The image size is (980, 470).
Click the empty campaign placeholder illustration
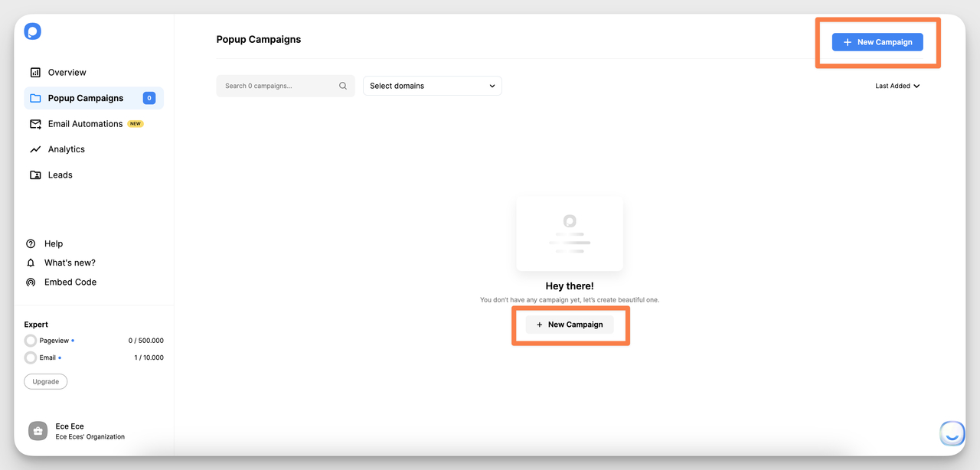pos(570,233)
